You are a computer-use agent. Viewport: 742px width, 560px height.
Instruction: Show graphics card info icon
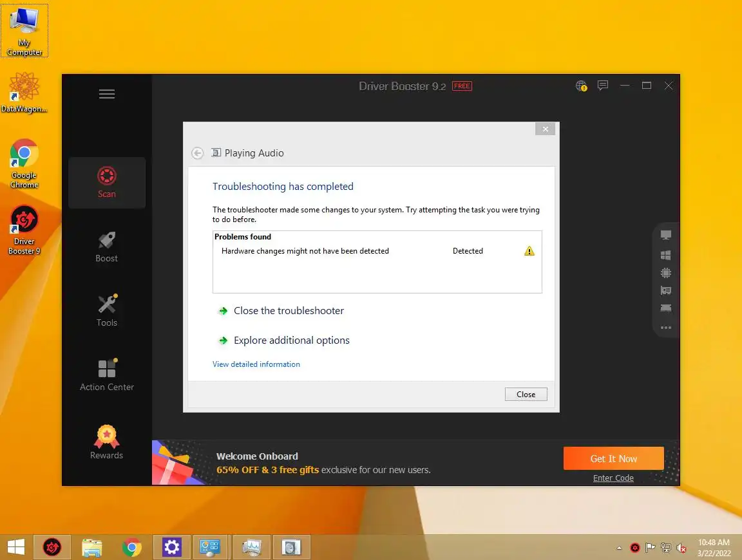tap(666, 290)
